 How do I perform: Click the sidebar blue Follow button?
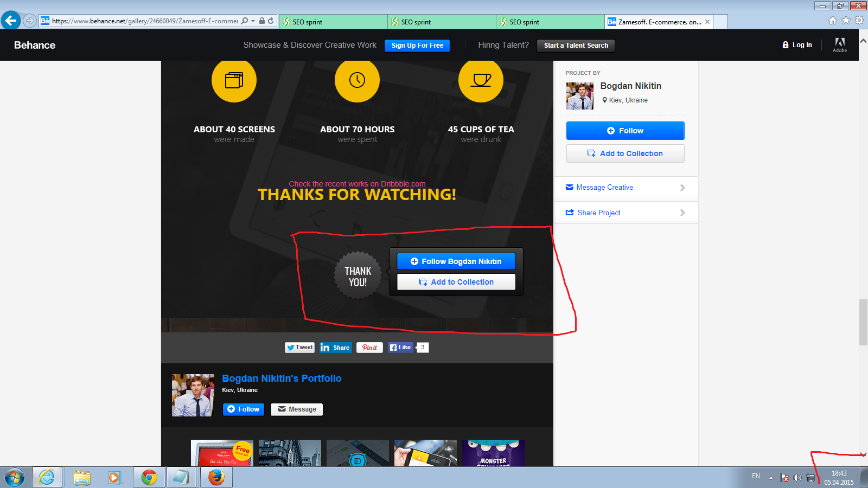click(626, 131)
